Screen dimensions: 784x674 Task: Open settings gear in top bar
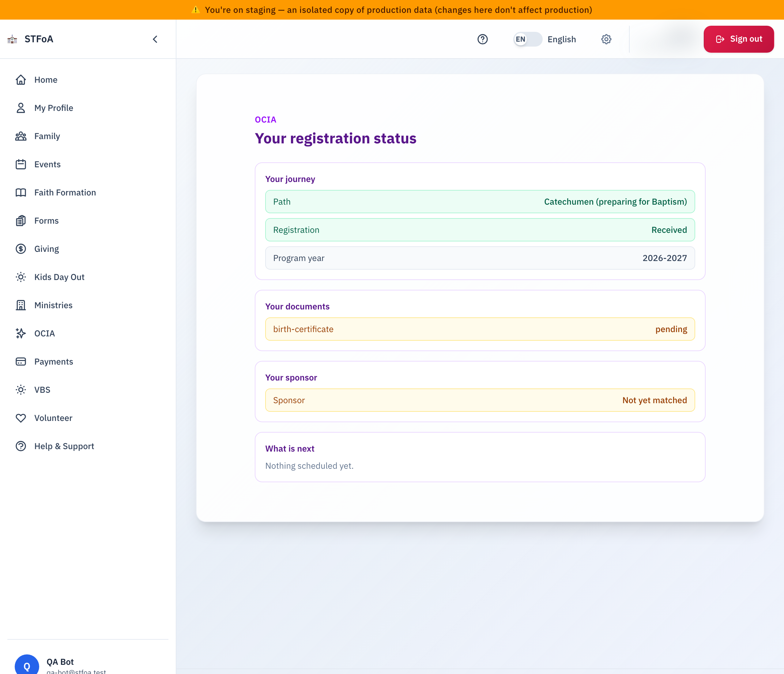(606, 39)
